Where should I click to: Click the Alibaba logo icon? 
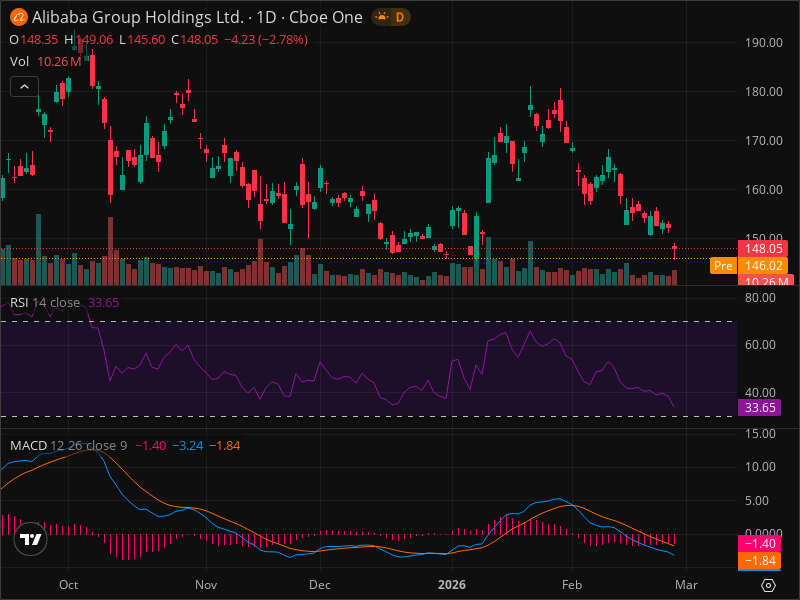coord(19,17)
